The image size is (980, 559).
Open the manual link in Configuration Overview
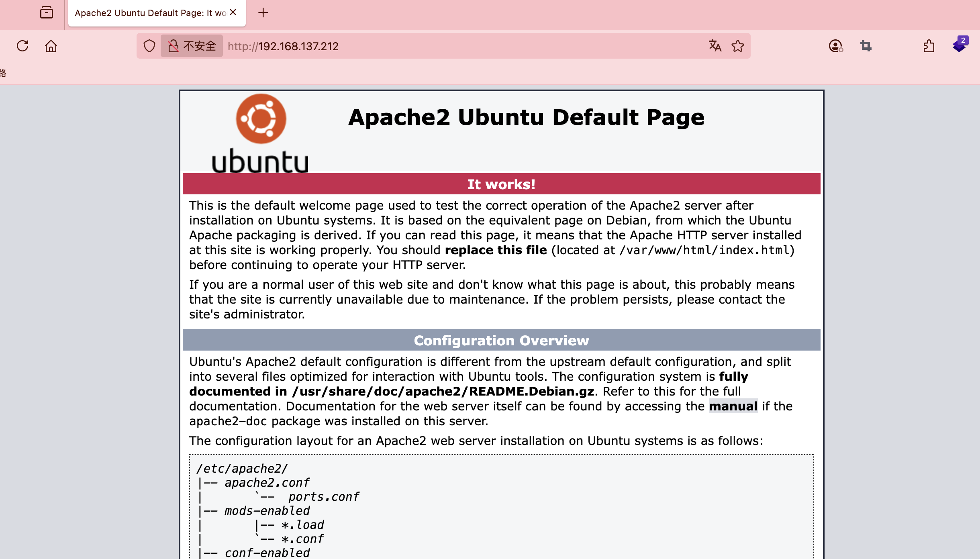tap(733, 406)
